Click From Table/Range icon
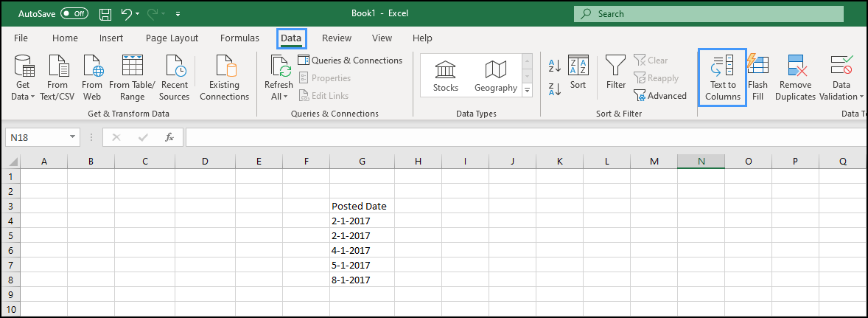The height and width of the screenshot is (318, 868). pos(133,77)
